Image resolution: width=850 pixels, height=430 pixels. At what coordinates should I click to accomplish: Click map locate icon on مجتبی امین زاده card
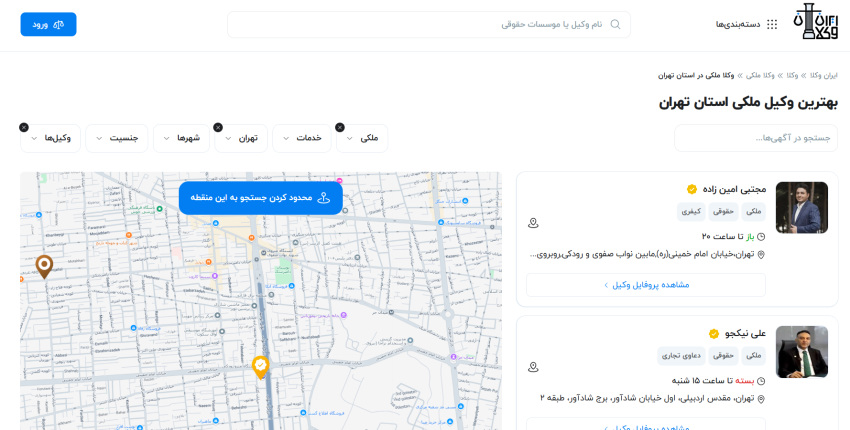[533, 223]
